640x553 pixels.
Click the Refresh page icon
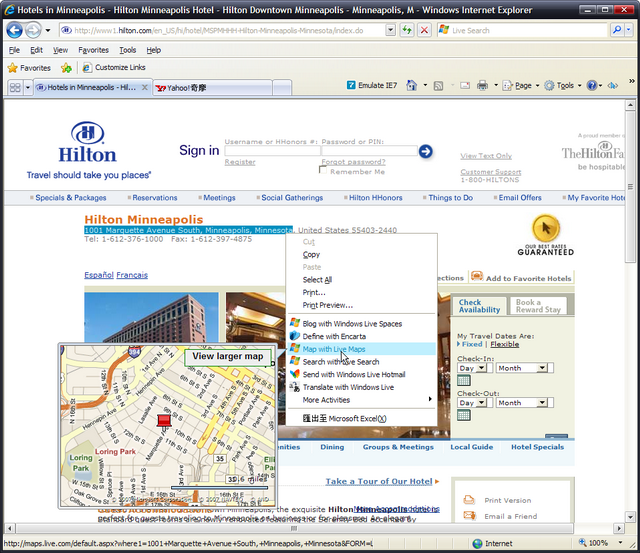[407, 30]
